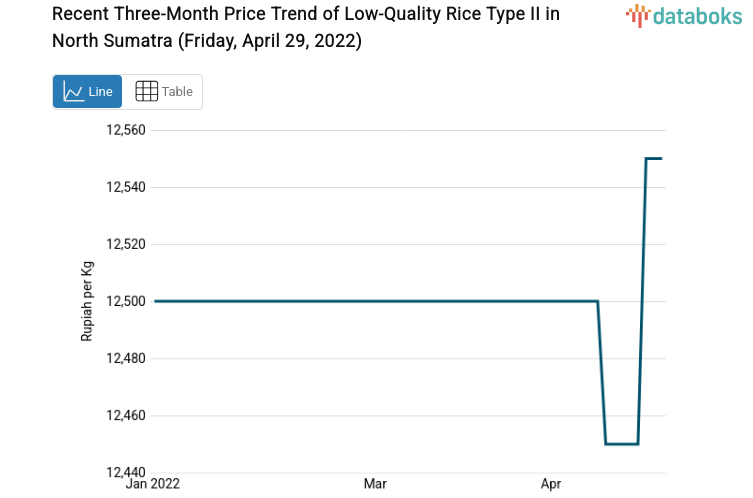The image size is (753, 498).
Task: Click the 12,560 y-axis tick label
Action: [x=127, y=130]
